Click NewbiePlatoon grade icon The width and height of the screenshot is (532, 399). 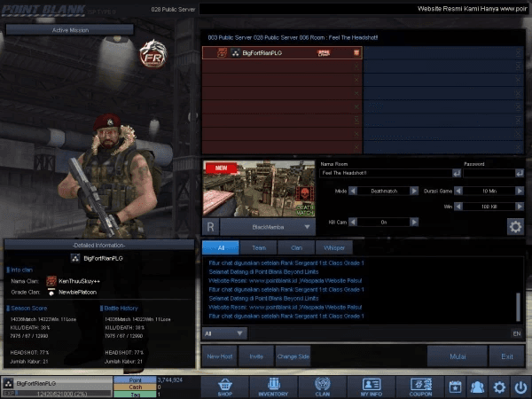51,292
